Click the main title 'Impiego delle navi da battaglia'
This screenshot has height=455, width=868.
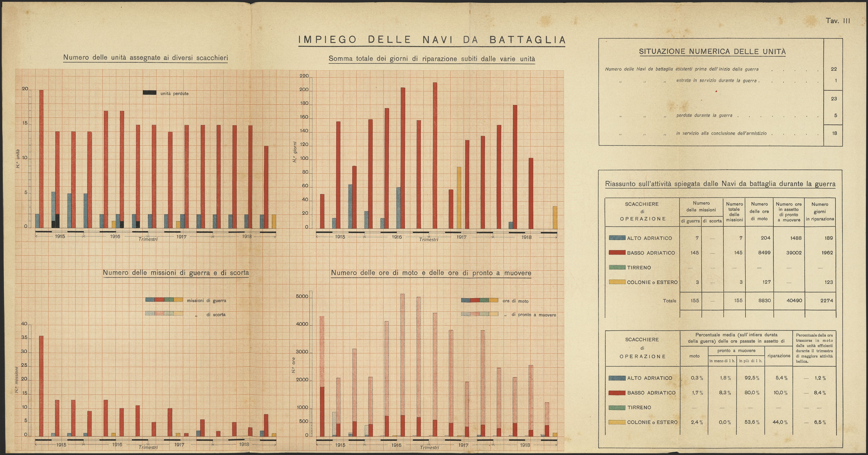(x=432, y=40)
